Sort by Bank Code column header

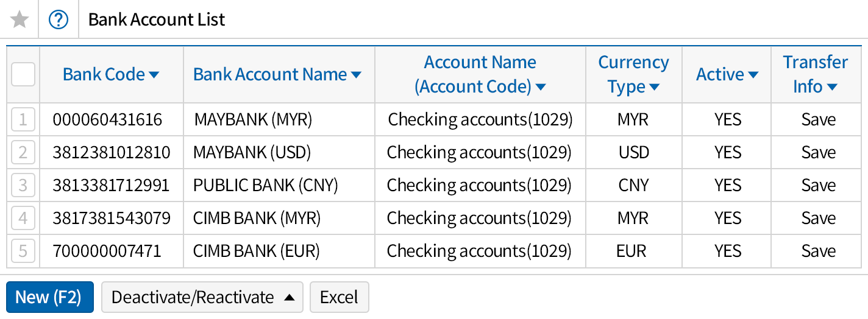(x=111, y=74)
